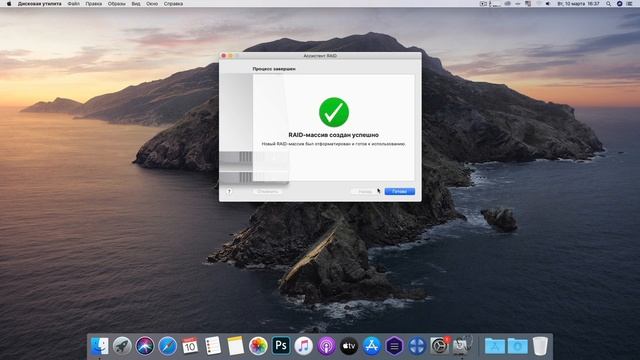
Task: Open Photos colorful flower icon
Action: coord(258,346)
